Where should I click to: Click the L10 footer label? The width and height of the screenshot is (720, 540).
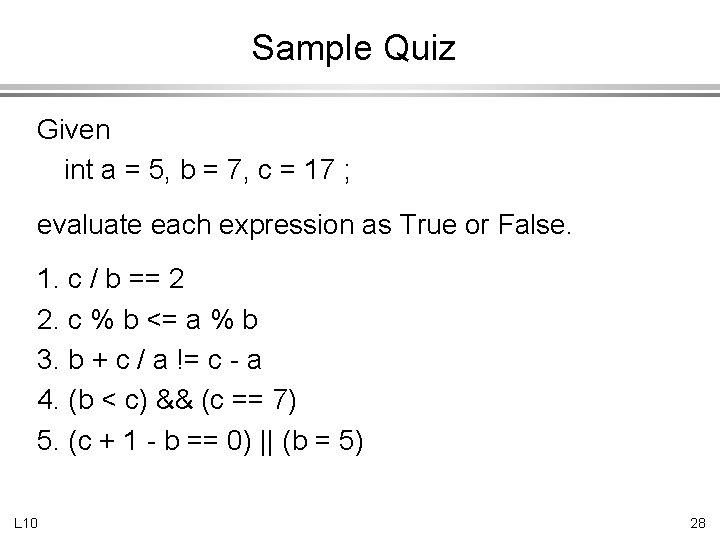point(26,523)
